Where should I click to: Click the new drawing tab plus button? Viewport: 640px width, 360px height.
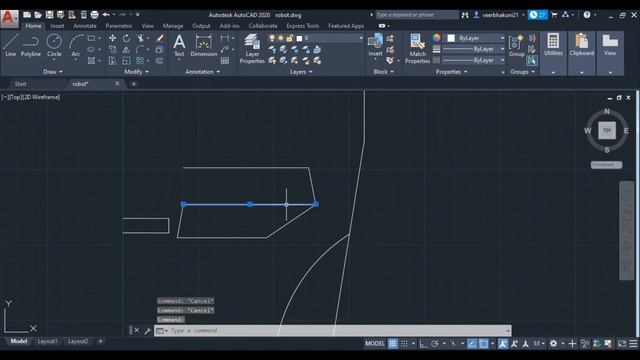point(133,84)
